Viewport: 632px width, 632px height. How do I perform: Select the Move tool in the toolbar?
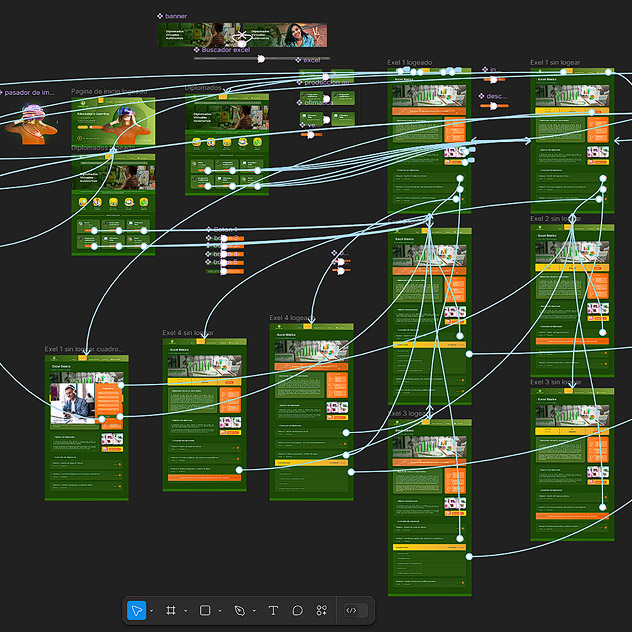tap(137, 610)
